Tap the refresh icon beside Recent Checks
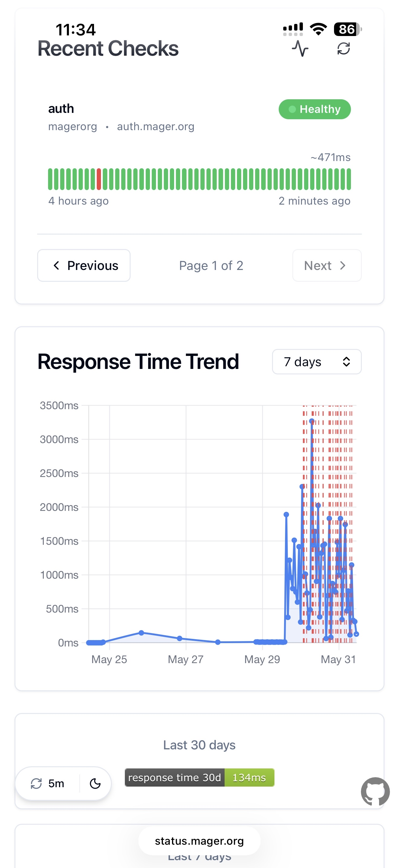Viewport: 399px width, 868px height. coord(343,48)
